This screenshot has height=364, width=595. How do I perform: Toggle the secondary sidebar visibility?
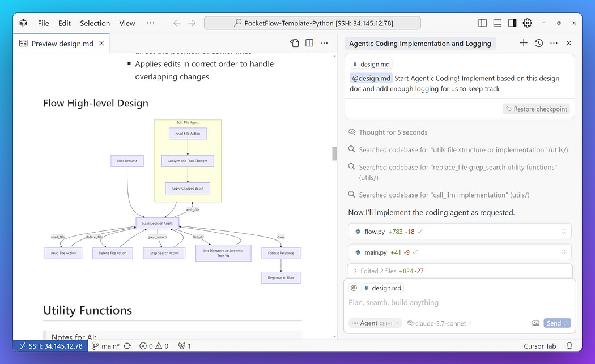click(512, 23)
